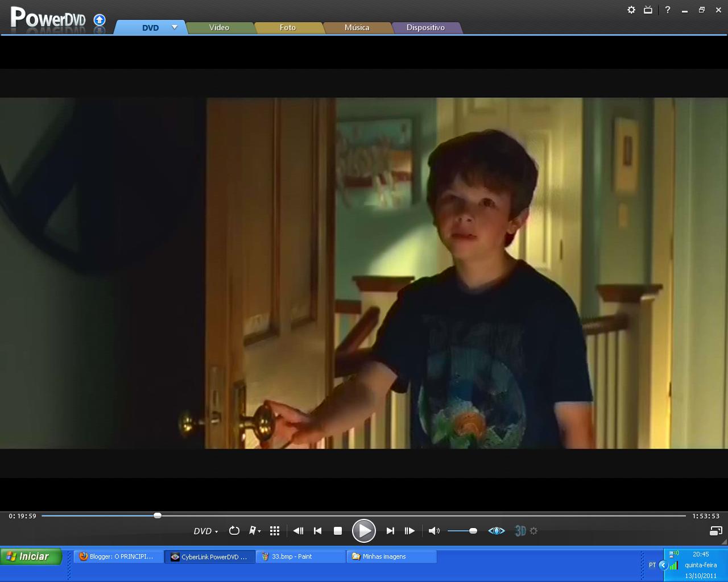Open the bookmark dropdown

click(x=255, y=530)
